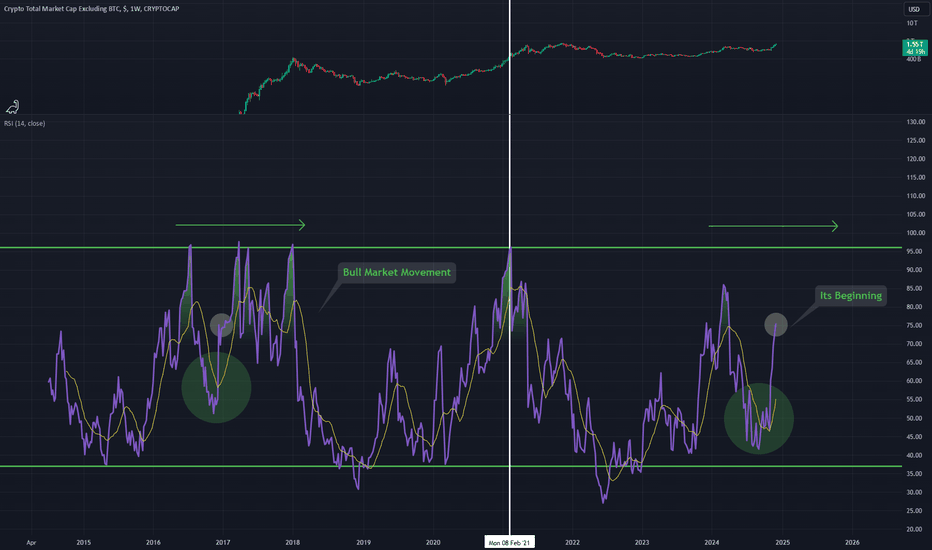Click the 110.00 RSI scale value

pos(915,196)
